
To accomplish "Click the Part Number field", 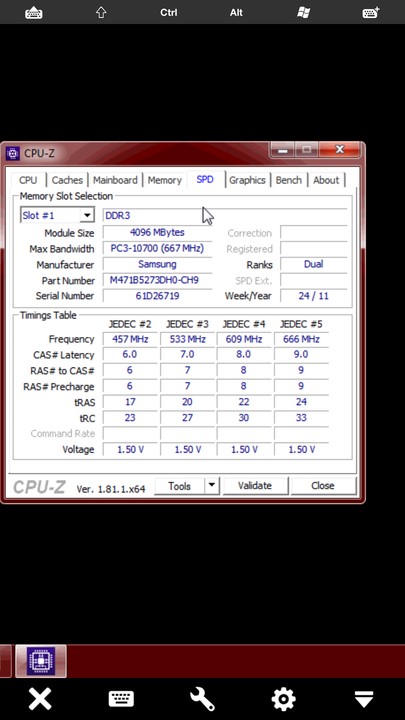I will (x=157, y=281).
